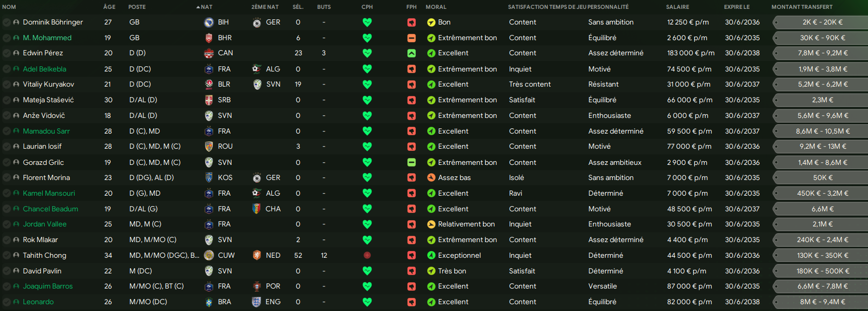Click the Curaçao flag icon for Tahith Chong
Screen dimensions: 868x311
pyautogui.click(x=209, y=256)
